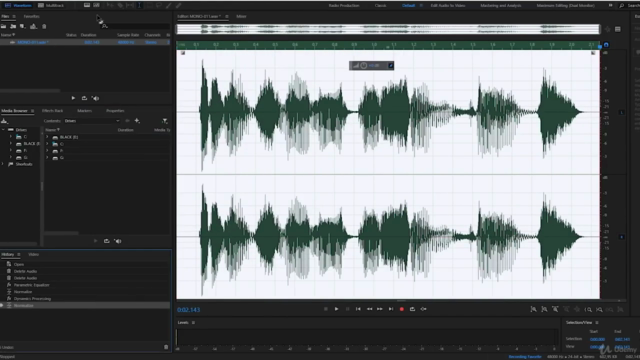
Task: Toggle Skip Selection in transport
Action: (x=423, y=309)
